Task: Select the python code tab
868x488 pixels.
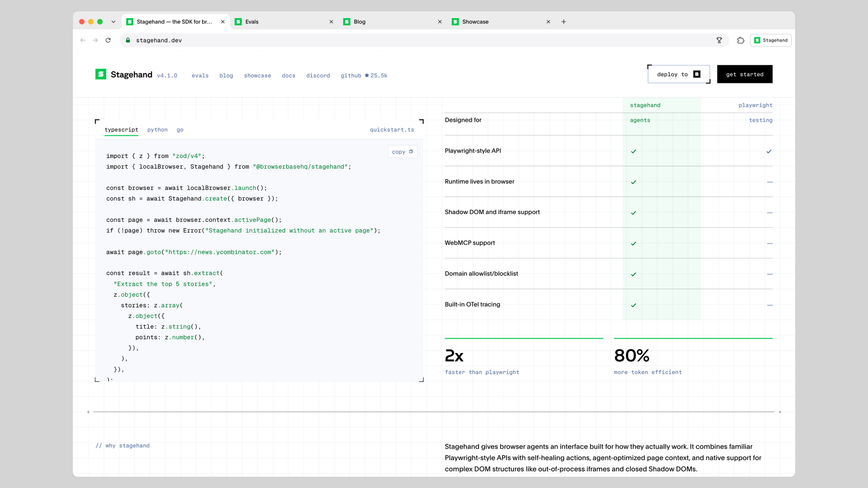Action: pyautogui.click(x=157, y=130)
